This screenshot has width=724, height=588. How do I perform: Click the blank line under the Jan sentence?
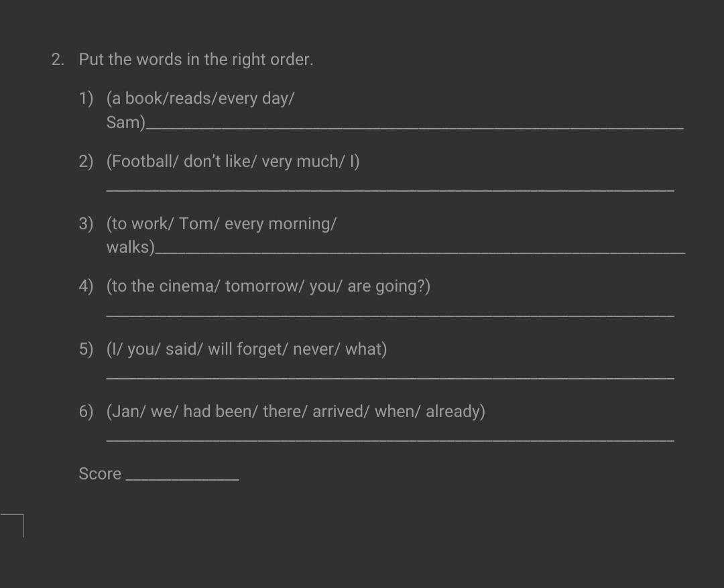pyautogui.click(x=390, y=438)
